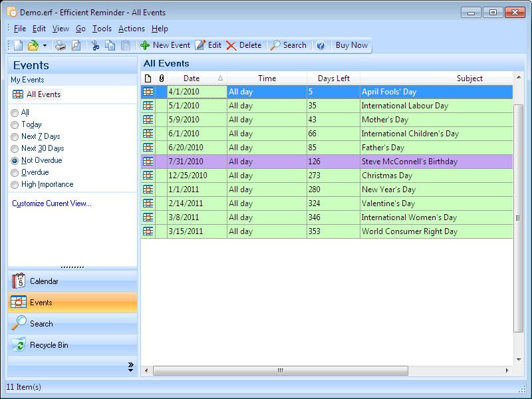Switch to the Events pane
The image size is (532, 399).
tap(72, 303)
